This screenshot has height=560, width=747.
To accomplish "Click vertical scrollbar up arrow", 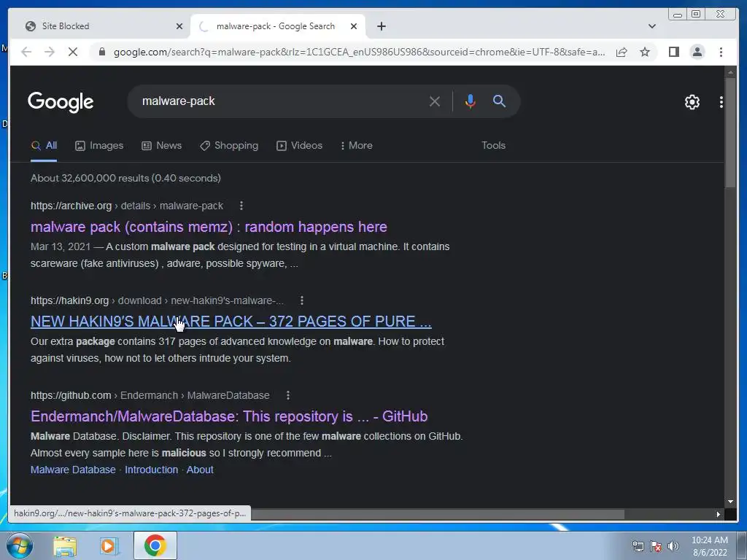I will coord(730,72).
